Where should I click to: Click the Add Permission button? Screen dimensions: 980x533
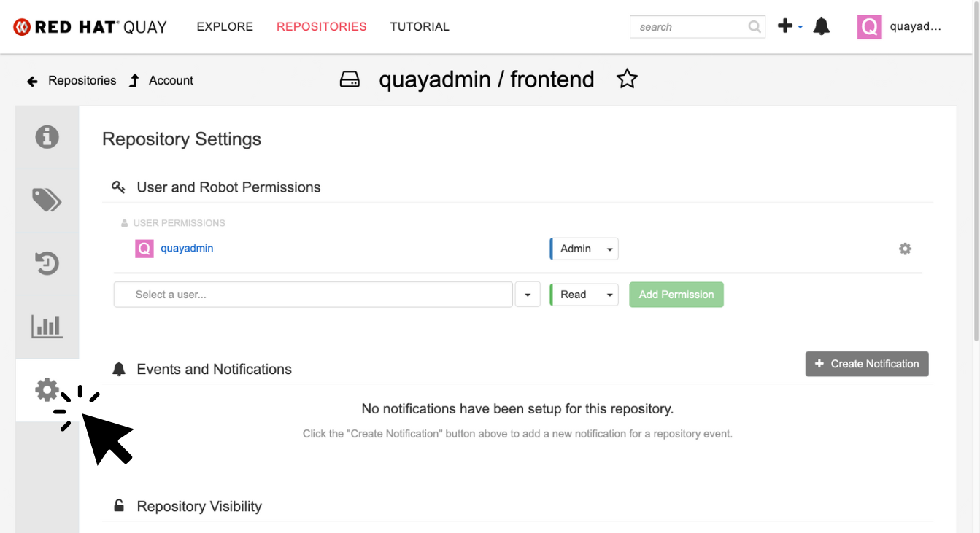[676, 295]
